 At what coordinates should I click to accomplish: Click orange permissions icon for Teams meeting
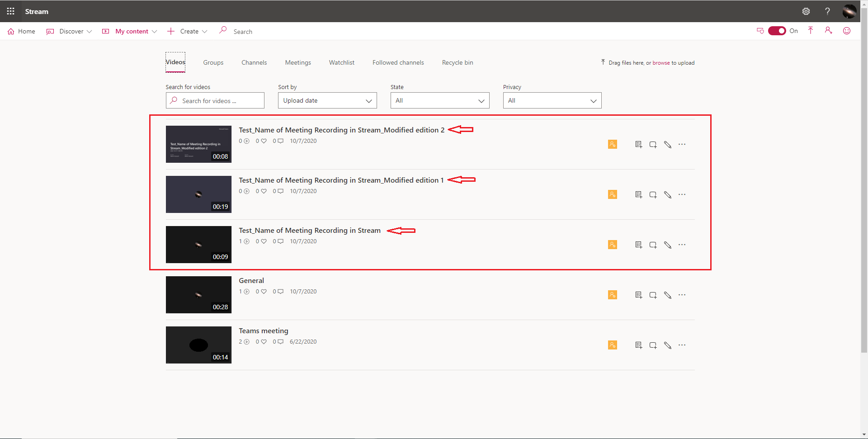613,345
